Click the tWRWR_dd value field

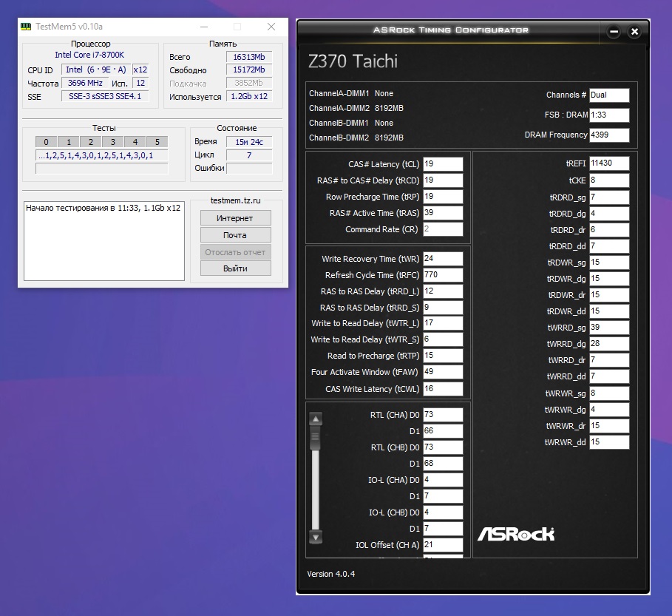point(609,442)
